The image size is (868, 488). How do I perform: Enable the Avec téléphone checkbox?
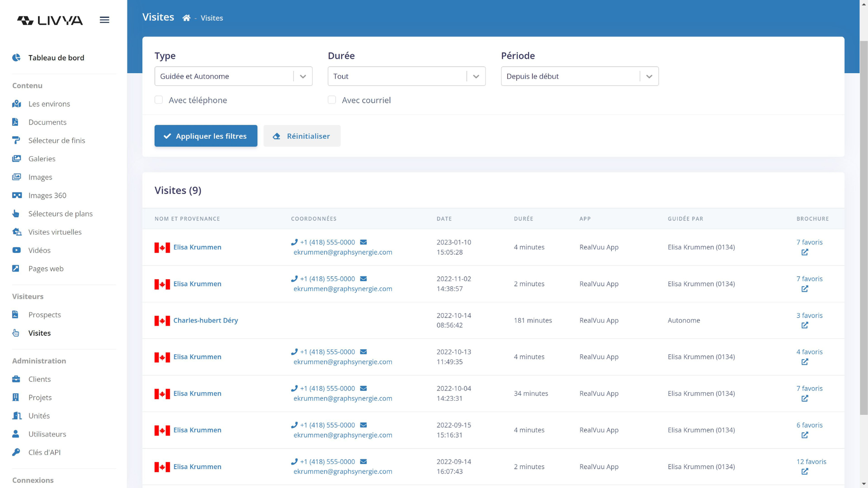(x=159, y=100)
